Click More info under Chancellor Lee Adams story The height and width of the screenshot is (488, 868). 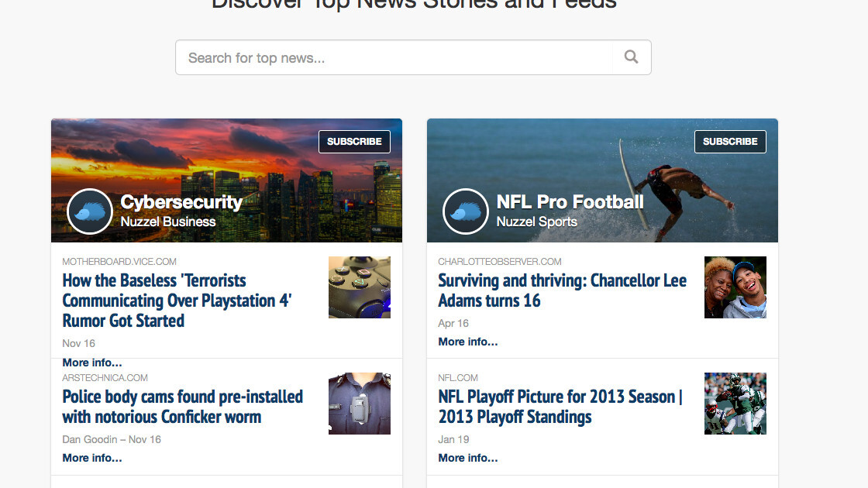click(468, 342)
